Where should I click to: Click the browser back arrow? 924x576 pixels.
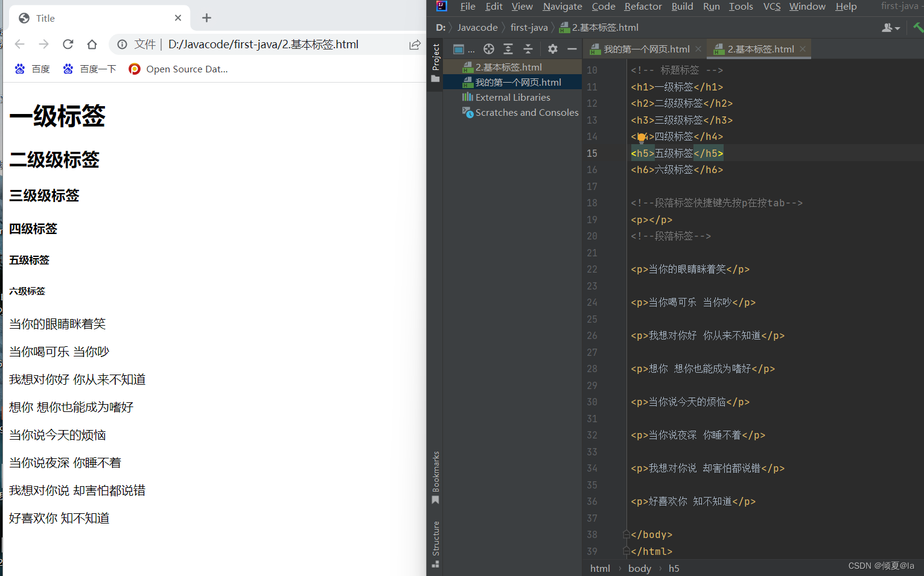pyautogui.click(x=19, y=44)
